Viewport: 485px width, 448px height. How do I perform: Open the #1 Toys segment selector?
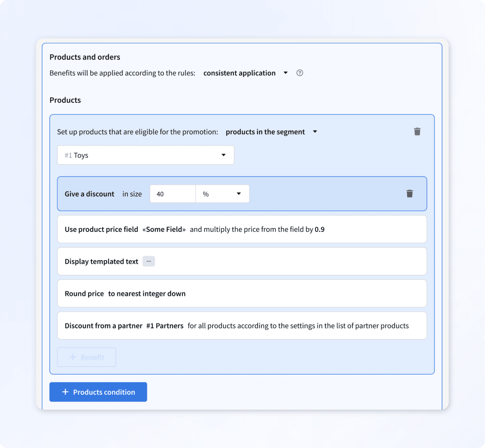145,155
